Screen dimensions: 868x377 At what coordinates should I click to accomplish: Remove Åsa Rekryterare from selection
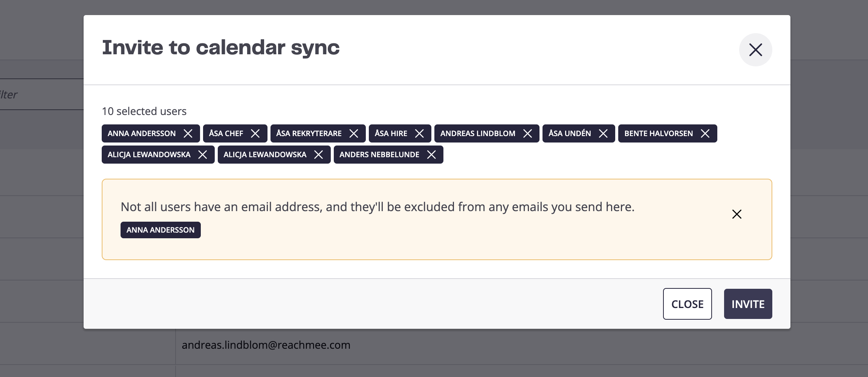point(354,133)
